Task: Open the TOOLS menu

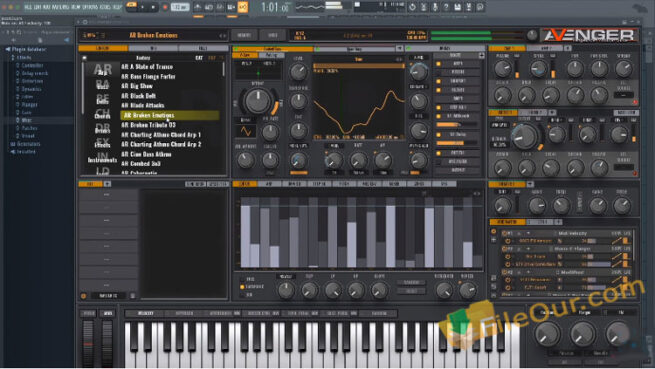Action: coord(106,7)
